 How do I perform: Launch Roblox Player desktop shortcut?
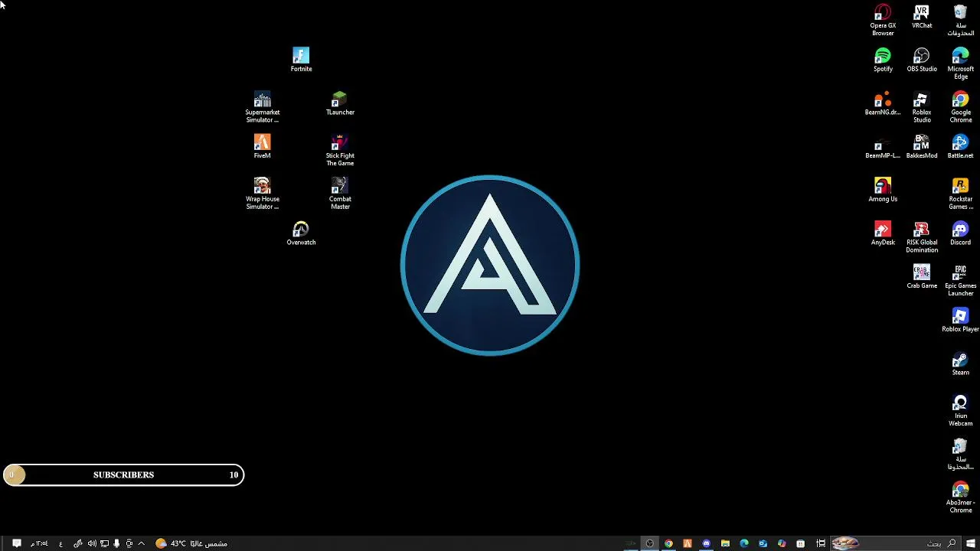960,320
